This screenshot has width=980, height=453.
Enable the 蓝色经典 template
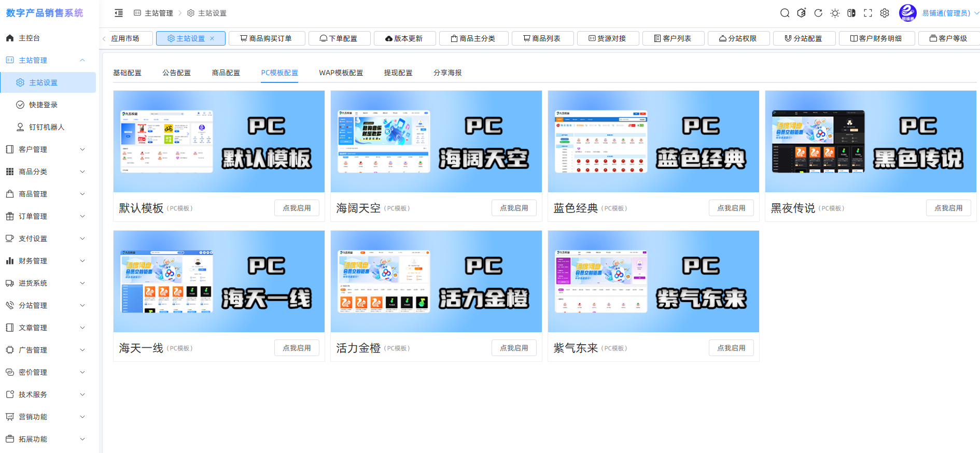[x=731, y=208]
